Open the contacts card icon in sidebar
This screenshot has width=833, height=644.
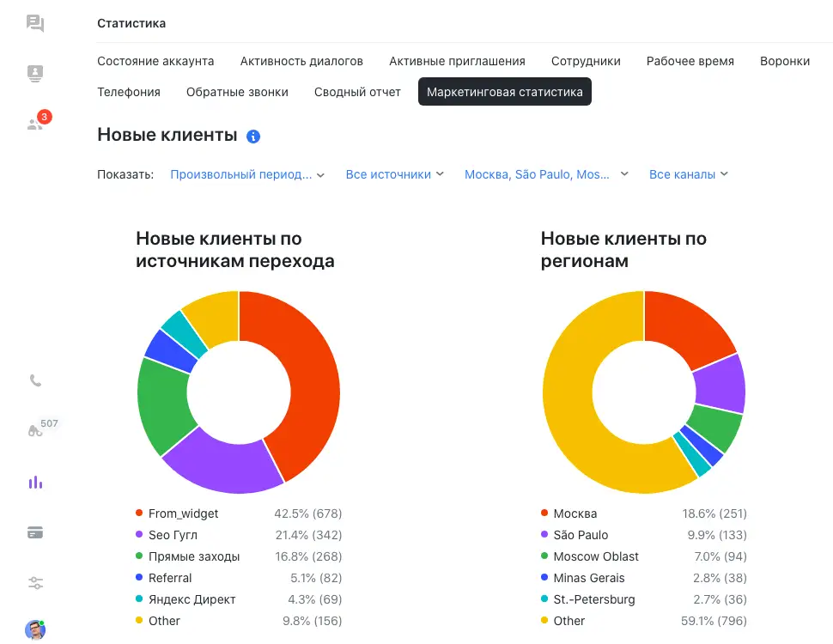click(35, 74)
